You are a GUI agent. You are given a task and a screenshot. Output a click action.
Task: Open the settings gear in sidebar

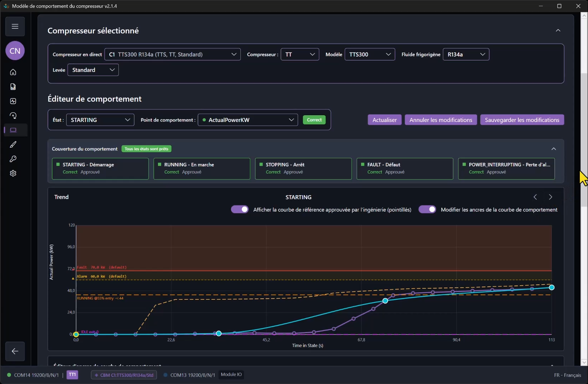(13, 173)
